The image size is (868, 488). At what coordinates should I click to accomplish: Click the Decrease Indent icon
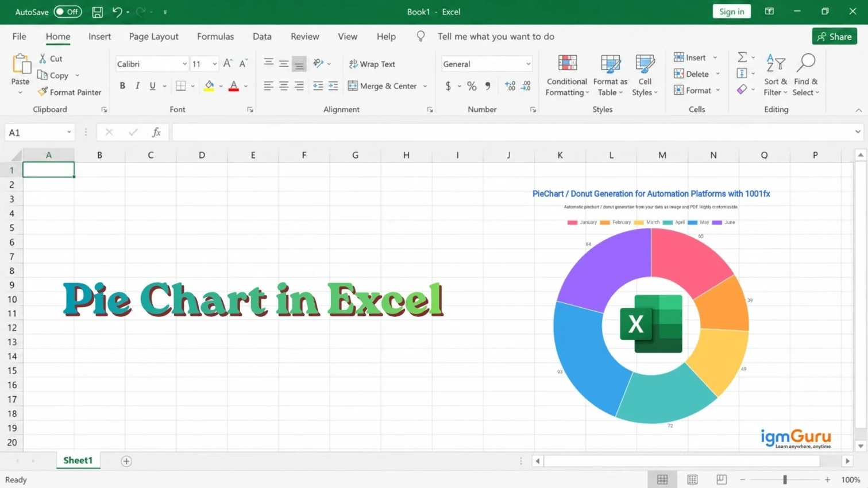[318, 86]
